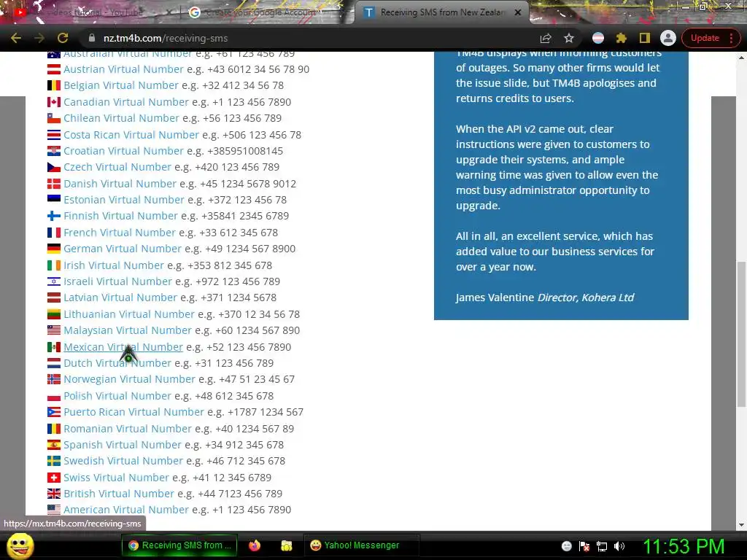Open Czech Virtual Number link

tap(117, 167)
